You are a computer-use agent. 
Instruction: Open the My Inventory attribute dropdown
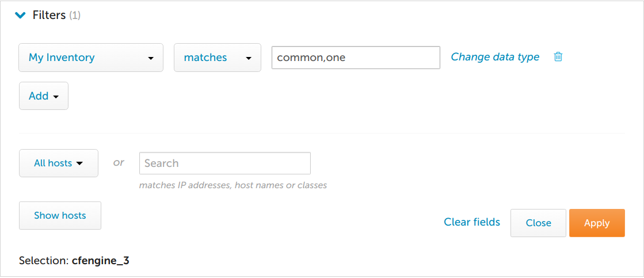[90, 58]
